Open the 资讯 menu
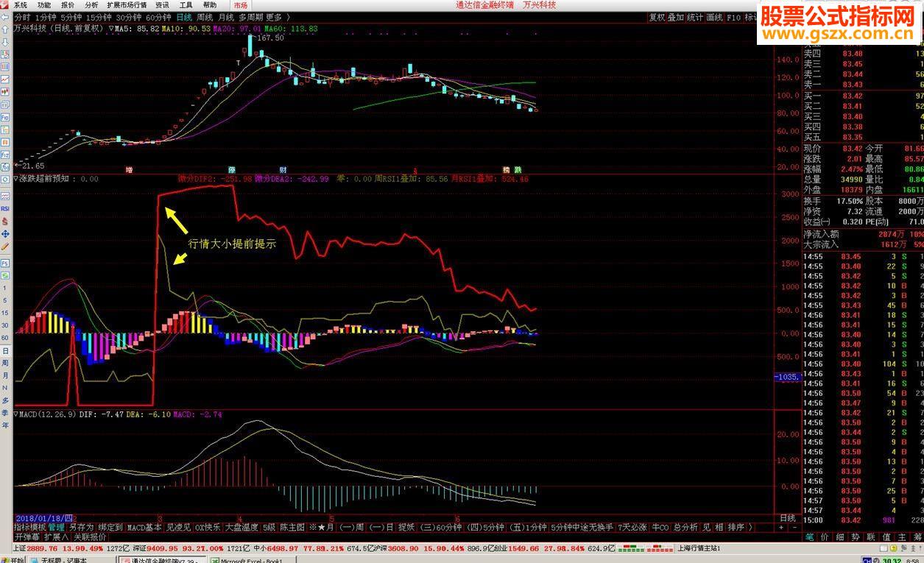This screenshot has width=924, height=563. [162, 5]
